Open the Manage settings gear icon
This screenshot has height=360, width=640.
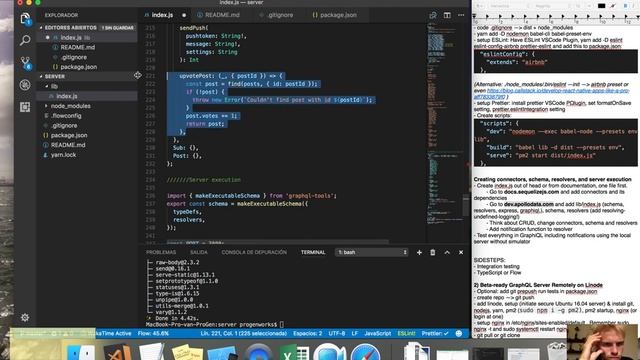tap(25, 318)
